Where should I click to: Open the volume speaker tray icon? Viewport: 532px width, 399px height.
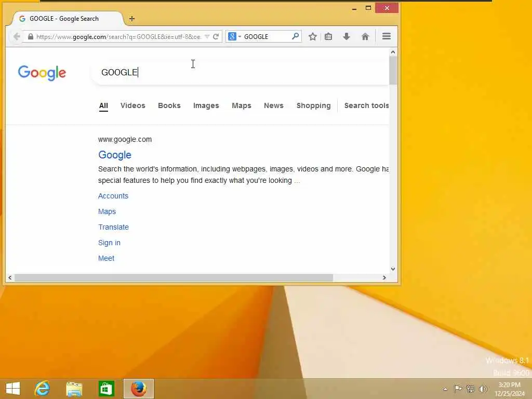click(x=483, y=389)
